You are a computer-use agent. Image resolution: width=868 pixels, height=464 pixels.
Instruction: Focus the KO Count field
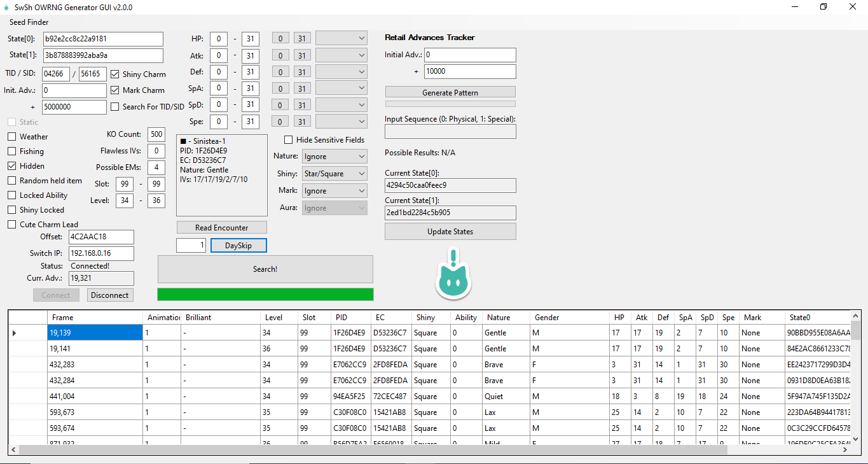click(x=156, y=134)
